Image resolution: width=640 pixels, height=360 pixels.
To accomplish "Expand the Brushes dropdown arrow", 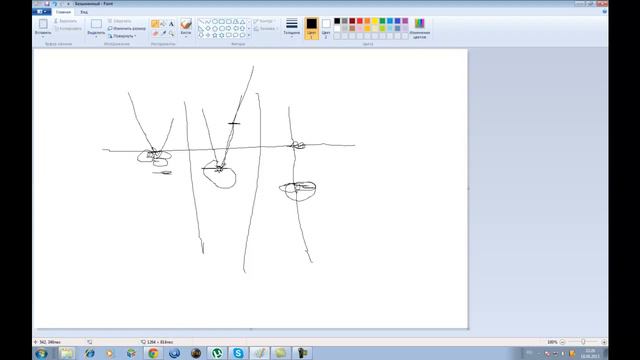I will (186, 37).
